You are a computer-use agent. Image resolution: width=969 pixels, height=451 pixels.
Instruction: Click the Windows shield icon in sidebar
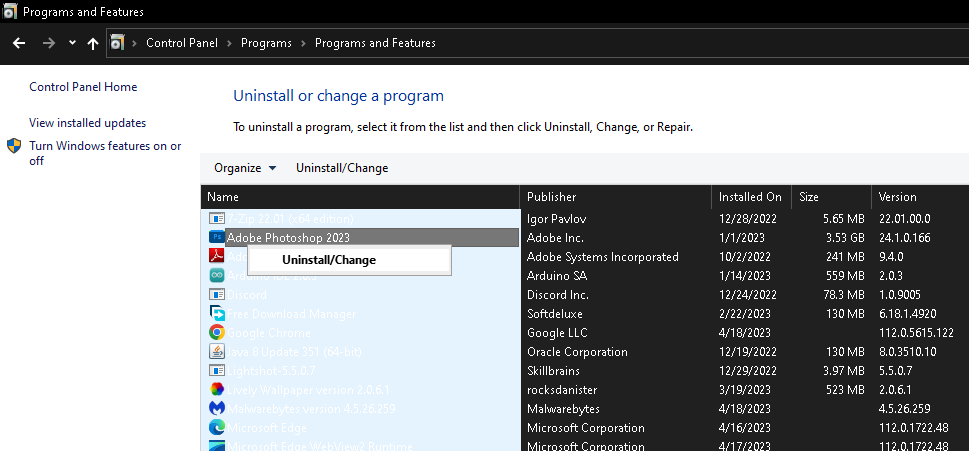click(x=14, y=146)
